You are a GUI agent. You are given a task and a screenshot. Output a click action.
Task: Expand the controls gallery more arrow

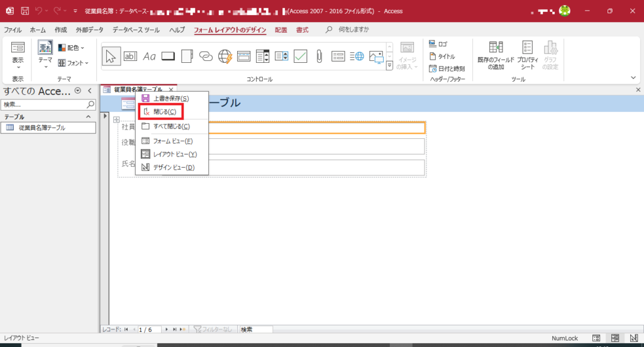[389, 66]
